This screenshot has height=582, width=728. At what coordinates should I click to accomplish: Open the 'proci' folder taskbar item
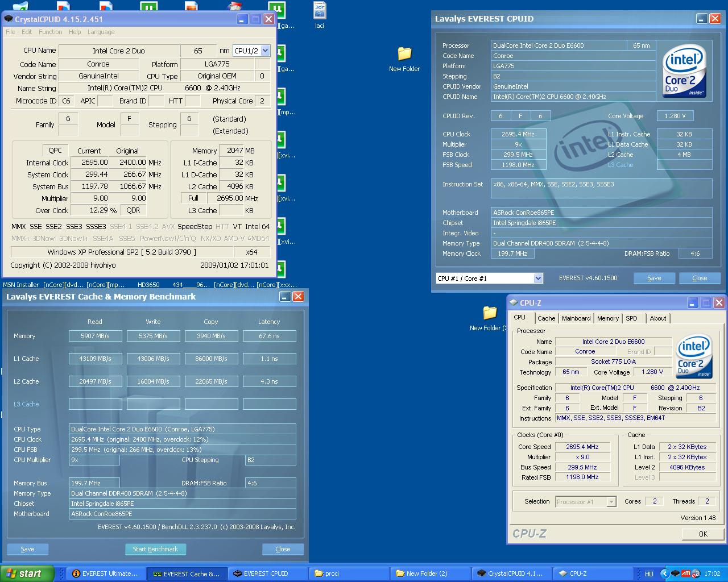tap(348, 574)
